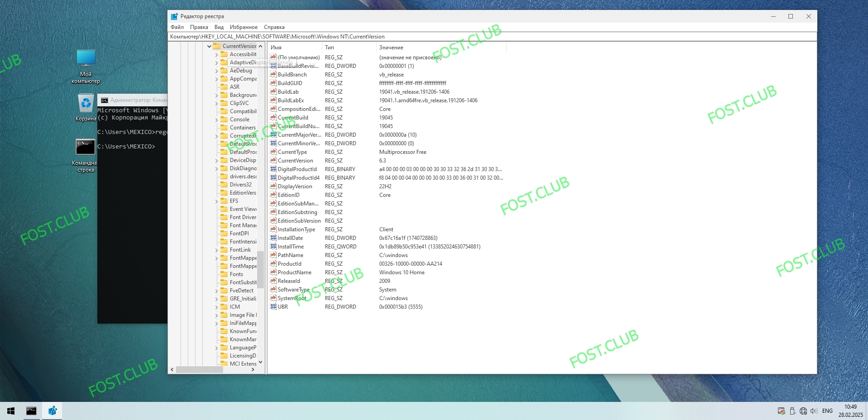The image size is (868, 420).
Task: Click the Windows Start button
Action: coord(11,411)
